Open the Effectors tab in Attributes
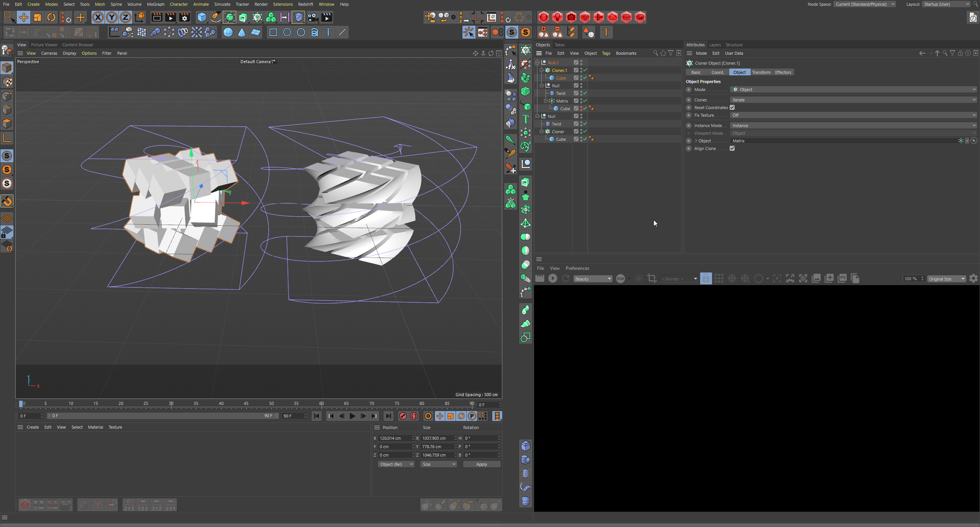The height and width of the screenshot is (527, 980). pyautogui.click(x=783, y=72)
